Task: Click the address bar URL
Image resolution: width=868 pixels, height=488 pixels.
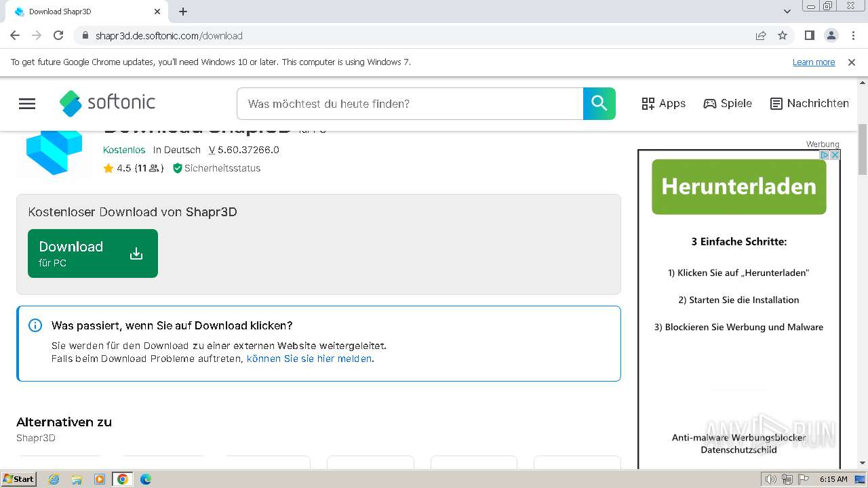Action: click(169, 36)
